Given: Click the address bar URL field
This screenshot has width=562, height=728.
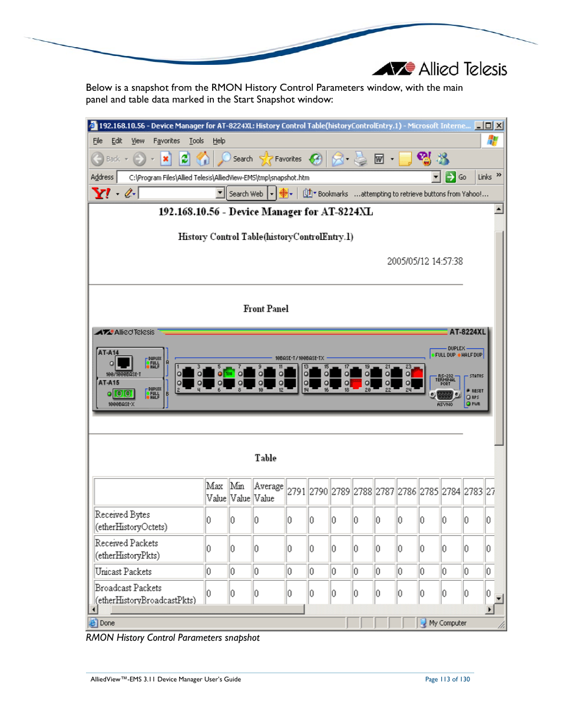Looking at the screenshot, I should click(x=275, y=177).
